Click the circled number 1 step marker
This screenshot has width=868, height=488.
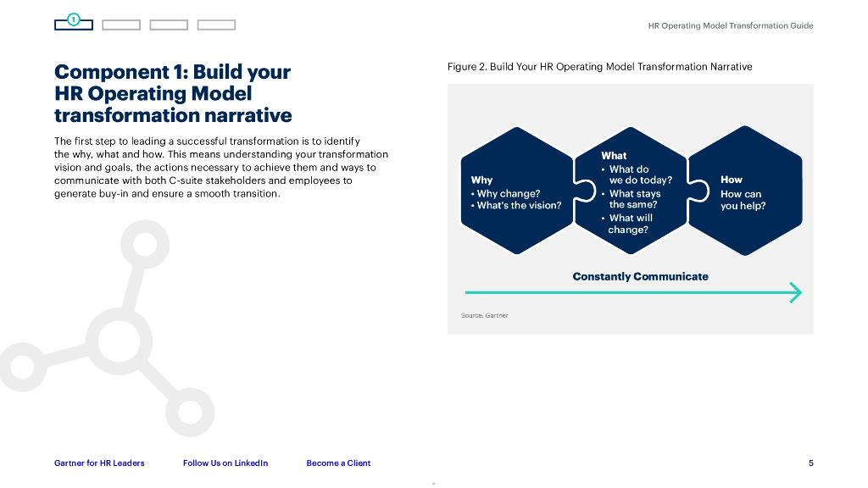[x=74, y=20]
